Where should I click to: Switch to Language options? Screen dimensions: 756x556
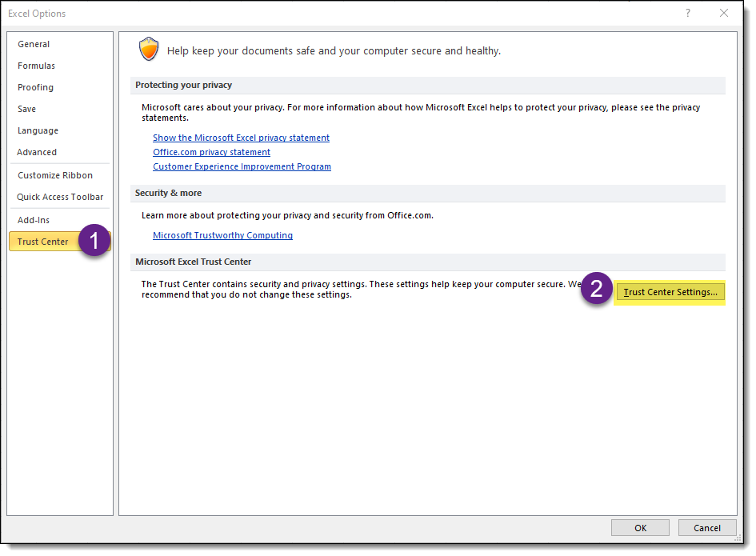click(x=38, y=130)
